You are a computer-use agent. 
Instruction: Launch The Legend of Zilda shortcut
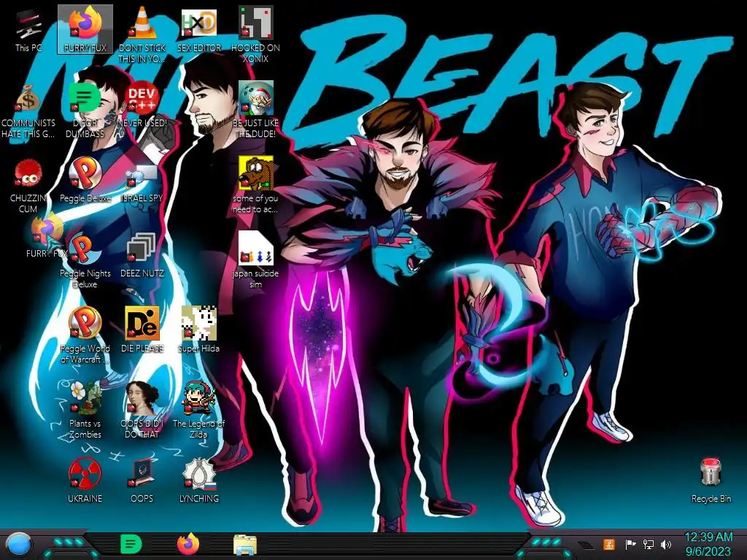pos(199,411)
